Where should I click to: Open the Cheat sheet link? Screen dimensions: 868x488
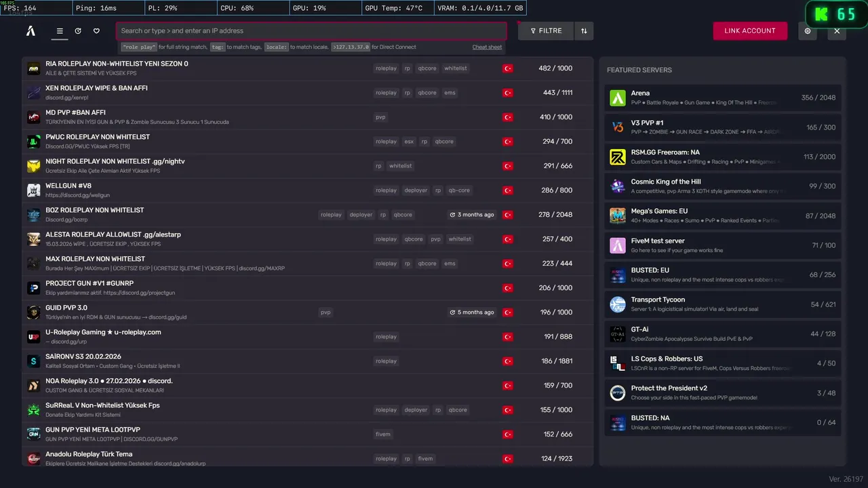(487, 47)
